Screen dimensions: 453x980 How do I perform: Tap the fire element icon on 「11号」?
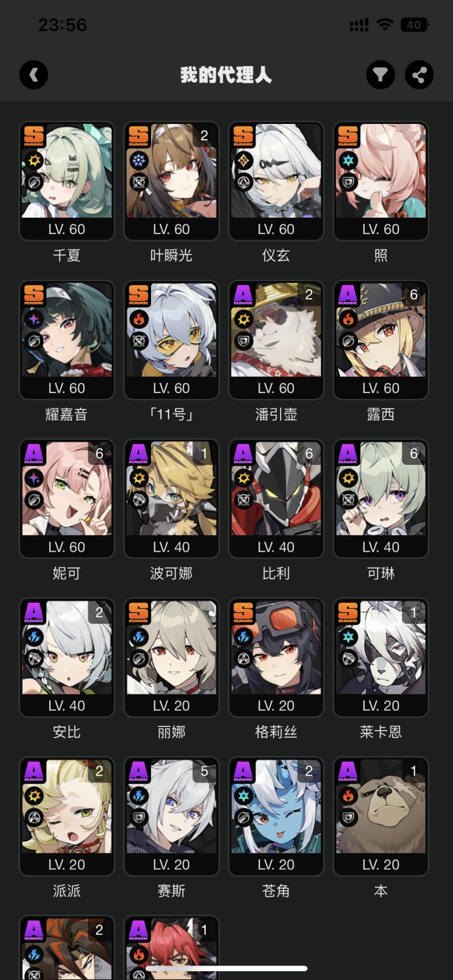click(139, 320)
